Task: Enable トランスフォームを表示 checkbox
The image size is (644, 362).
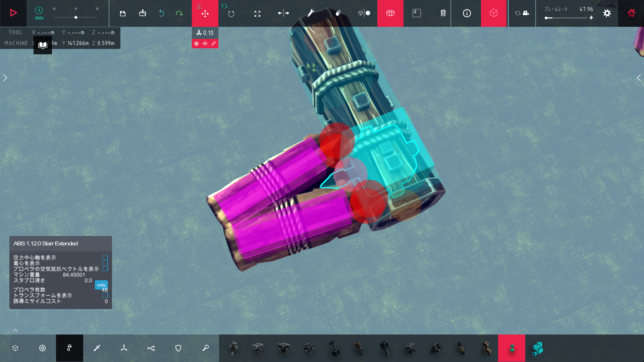Action: (105, 295)
